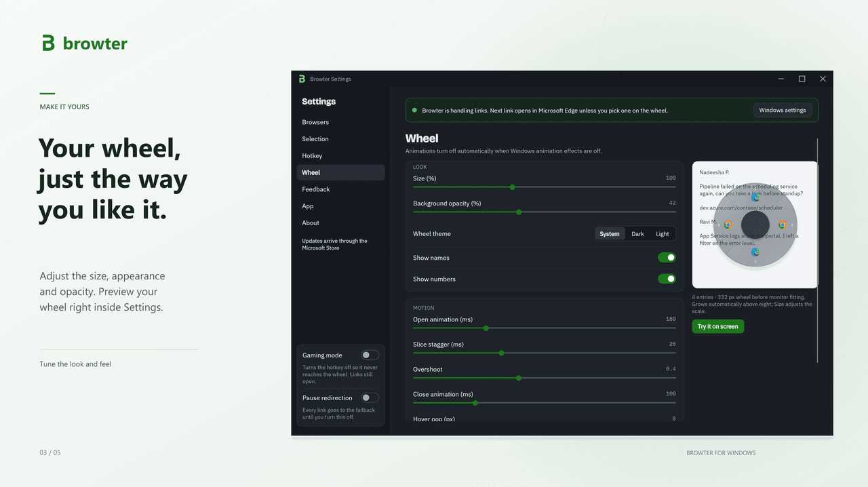Pick the Chrome icon beside number 4
The image size is (868, 487).
(x=728, y=225)
